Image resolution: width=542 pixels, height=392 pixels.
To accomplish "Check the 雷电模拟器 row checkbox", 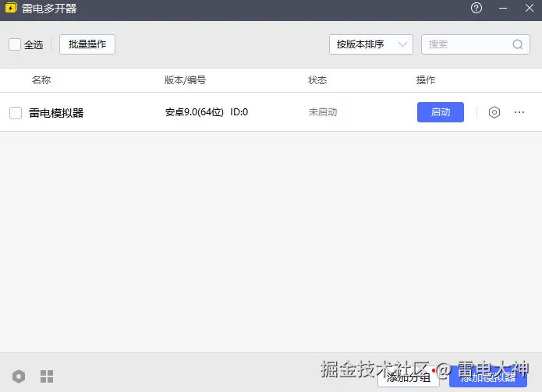I will pos(16,112).
